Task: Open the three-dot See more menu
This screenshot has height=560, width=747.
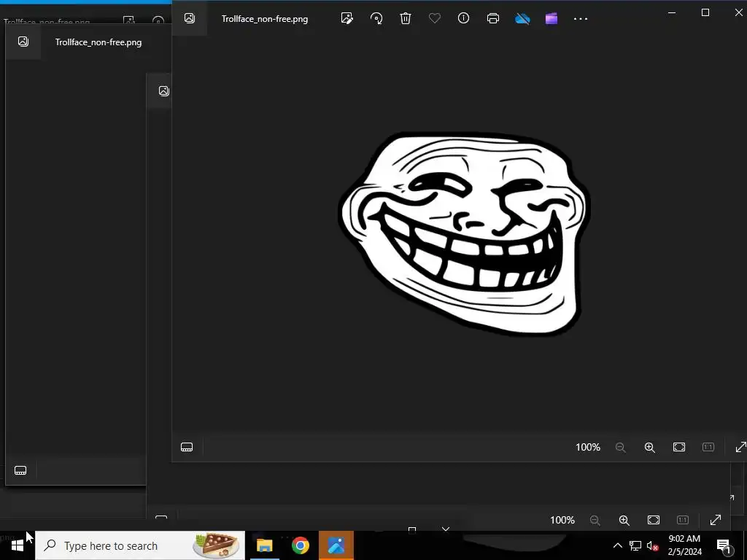Action: 581,18
